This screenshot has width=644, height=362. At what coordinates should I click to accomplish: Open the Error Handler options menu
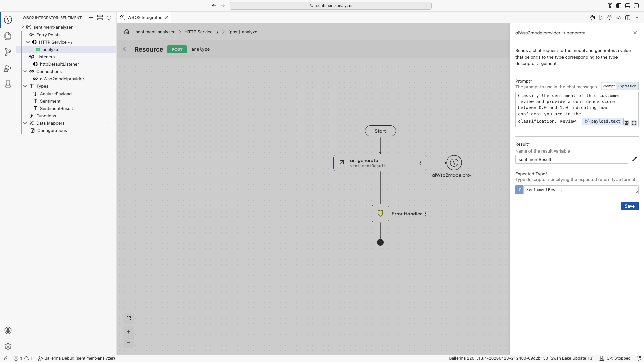pos(426,214)
